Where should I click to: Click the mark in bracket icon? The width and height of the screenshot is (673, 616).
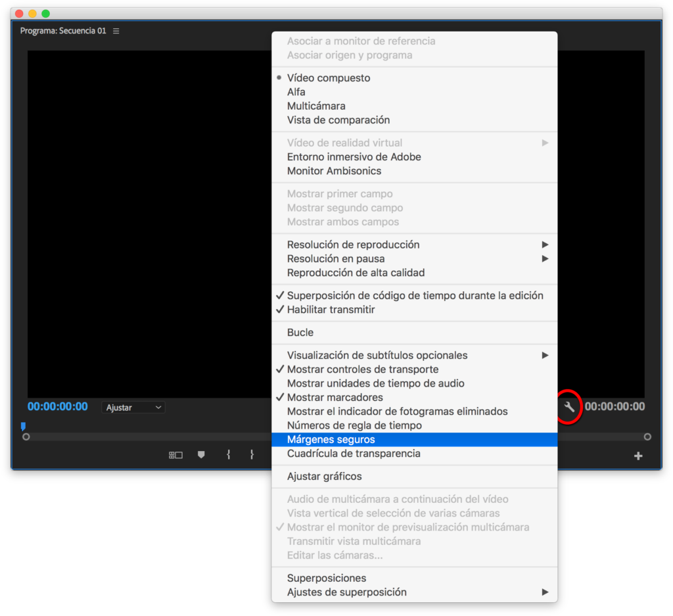[x=228, y=454]
